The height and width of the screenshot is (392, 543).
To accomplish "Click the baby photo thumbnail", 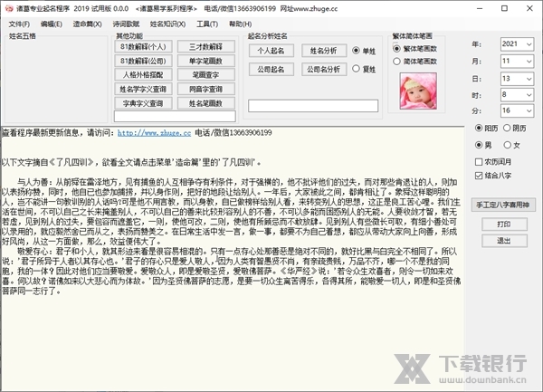I will click(418, 91).
